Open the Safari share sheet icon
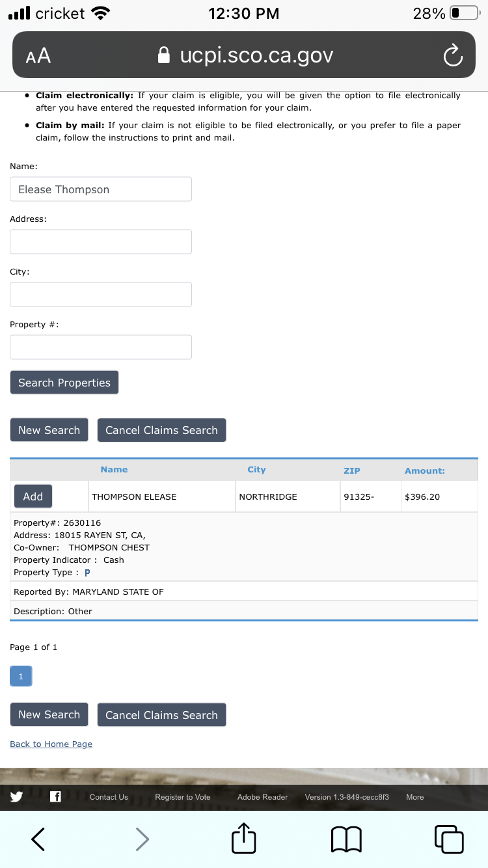488x868 pixels. coord(244,838)
